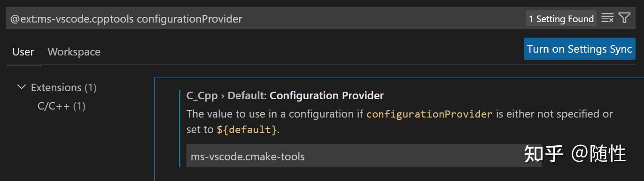The height and width of the screenshot is (181, 644).
Task: Click the description starting with The value to use
Action: pyautogui.click(x=399, y=121)
